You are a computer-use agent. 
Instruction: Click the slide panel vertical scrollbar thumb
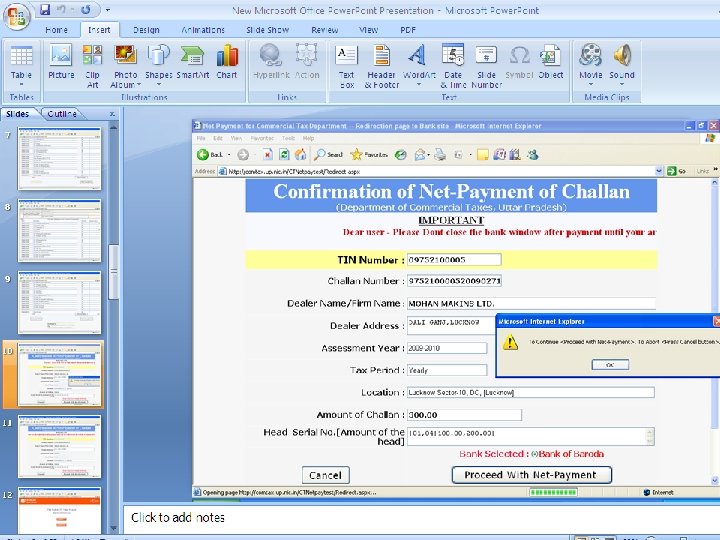[x=113, y=272]
